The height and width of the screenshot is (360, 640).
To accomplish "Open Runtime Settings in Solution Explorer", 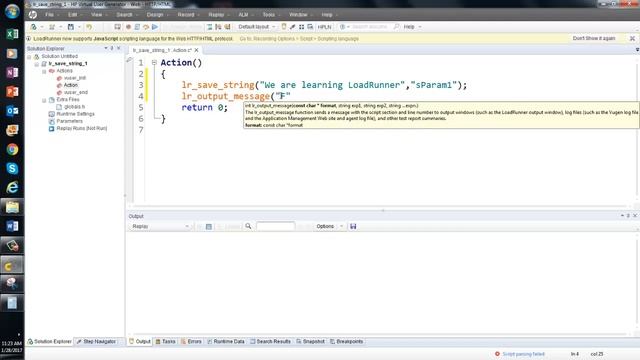I will (x=75, y=114).
